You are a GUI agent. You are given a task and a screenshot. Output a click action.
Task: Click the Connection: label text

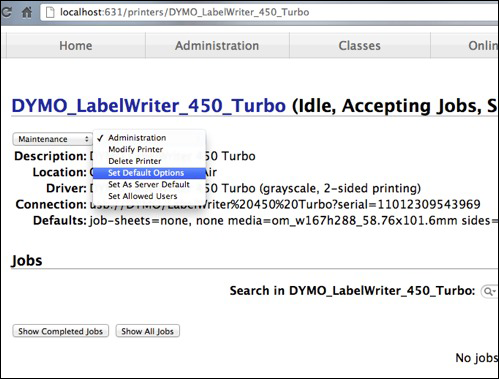pyautogui.click(x=51, y=204)
